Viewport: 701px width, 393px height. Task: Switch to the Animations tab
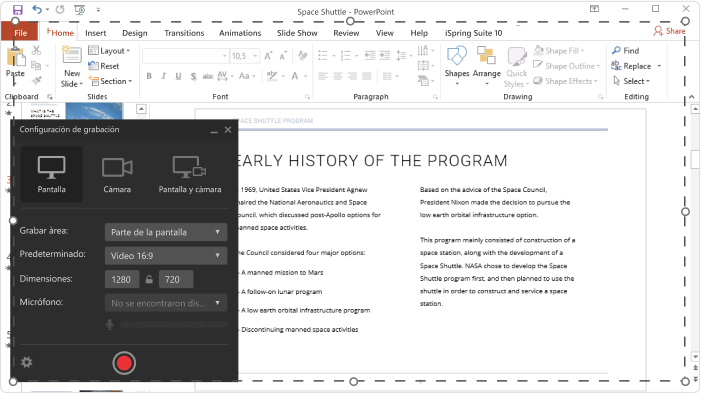tap(240, 33)
